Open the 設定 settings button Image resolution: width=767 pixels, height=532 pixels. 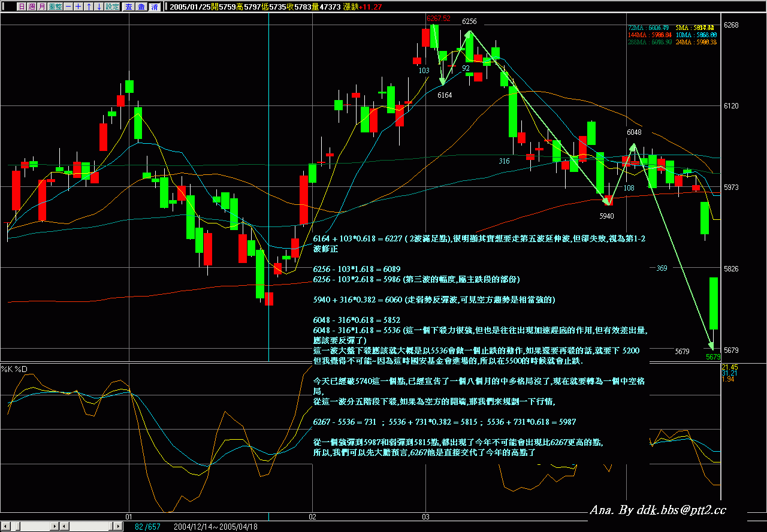click(x=112, y=7)
